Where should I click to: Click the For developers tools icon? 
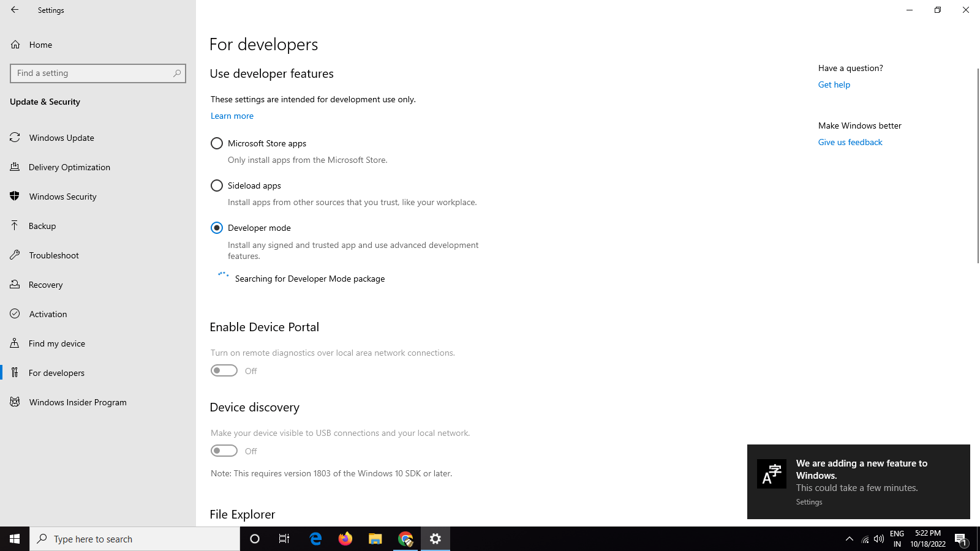tap(15, 373)
